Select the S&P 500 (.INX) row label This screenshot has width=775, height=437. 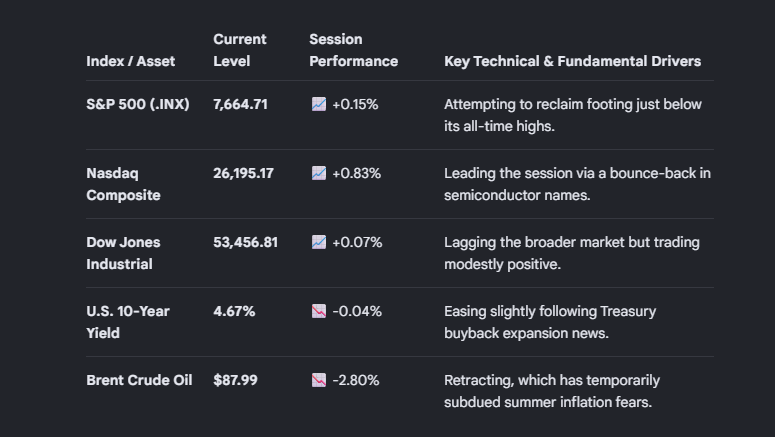coord(138,104)
